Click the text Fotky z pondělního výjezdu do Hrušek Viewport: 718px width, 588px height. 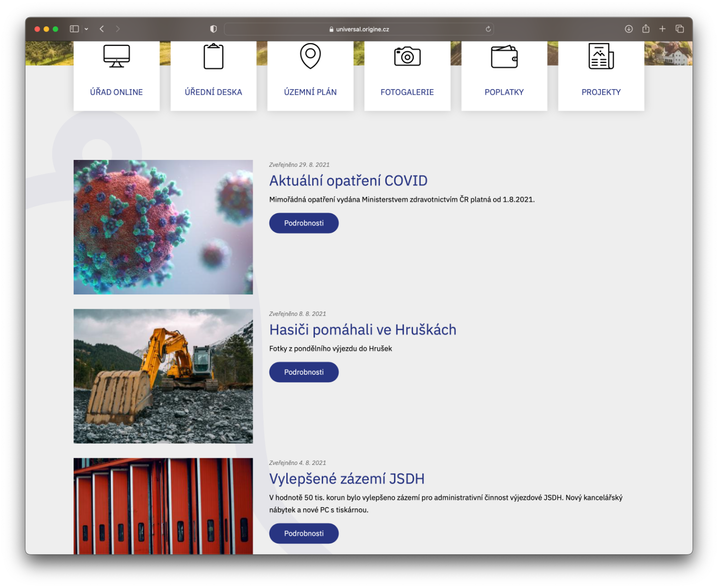coord(331,349)
